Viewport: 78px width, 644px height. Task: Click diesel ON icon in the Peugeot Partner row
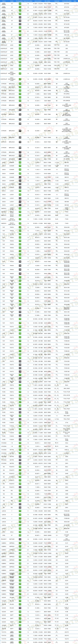[20, 539]
